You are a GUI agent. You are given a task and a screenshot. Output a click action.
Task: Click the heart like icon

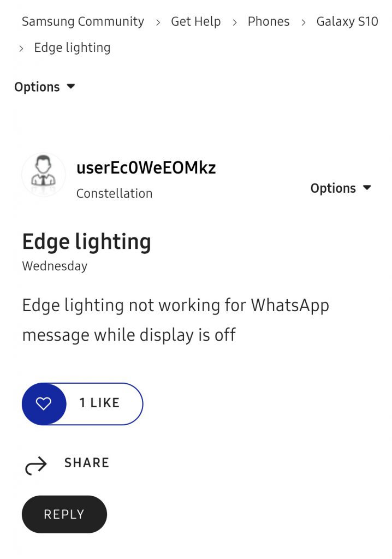[44, 403]
